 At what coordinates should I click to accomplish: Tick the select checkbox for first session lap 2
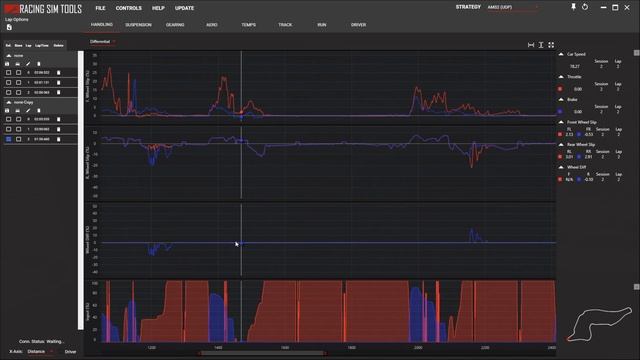(9, 93)
